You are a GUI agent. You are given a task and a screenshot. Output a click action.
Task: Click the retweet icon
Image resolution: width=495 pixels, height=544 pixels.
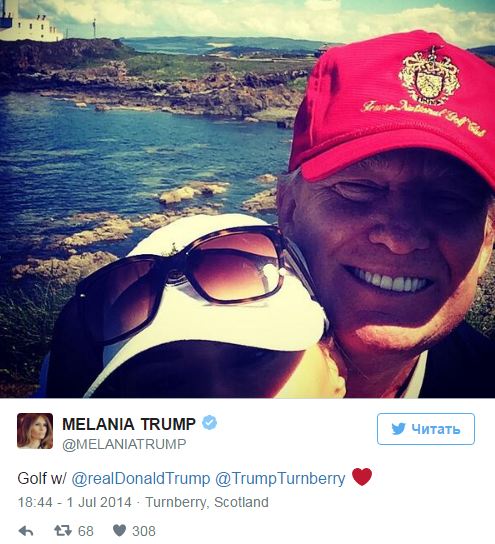coord(63,530)
